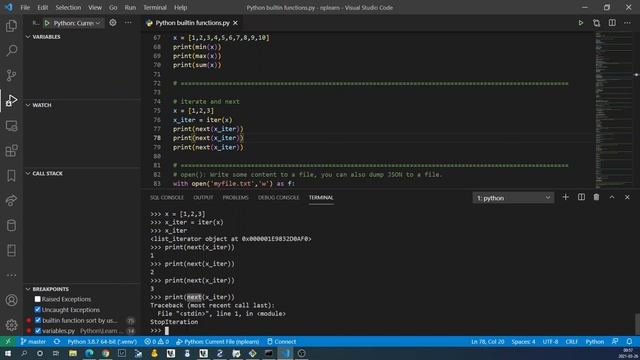The image size is (640, 360).
Task: Open the Selection menu
Action: pos(68,7)
